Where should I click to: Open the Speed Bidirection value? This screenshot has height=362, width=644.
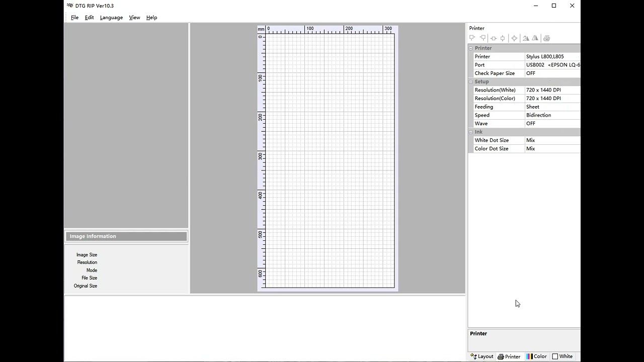[x=552, y=115]
